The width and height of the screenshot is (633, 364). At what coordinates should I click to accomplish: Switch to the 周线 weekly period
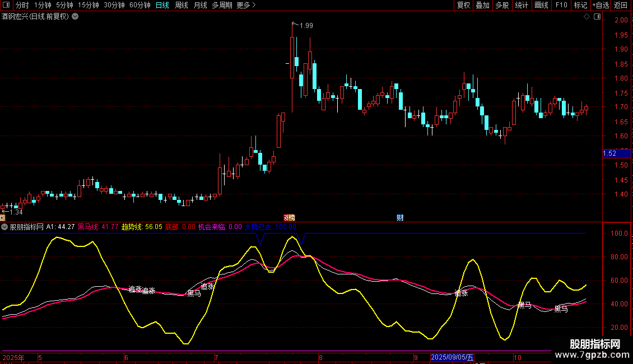click(181, 6)
